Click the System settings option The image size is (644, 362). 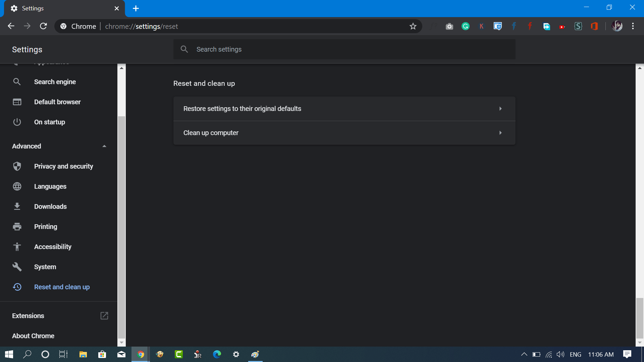point(45,266)
